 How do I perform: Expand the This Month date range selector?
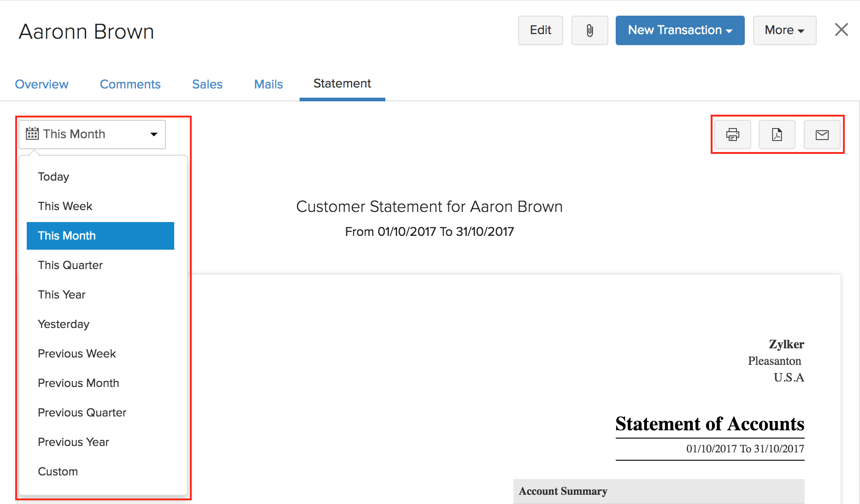click(x=92, y=134)
